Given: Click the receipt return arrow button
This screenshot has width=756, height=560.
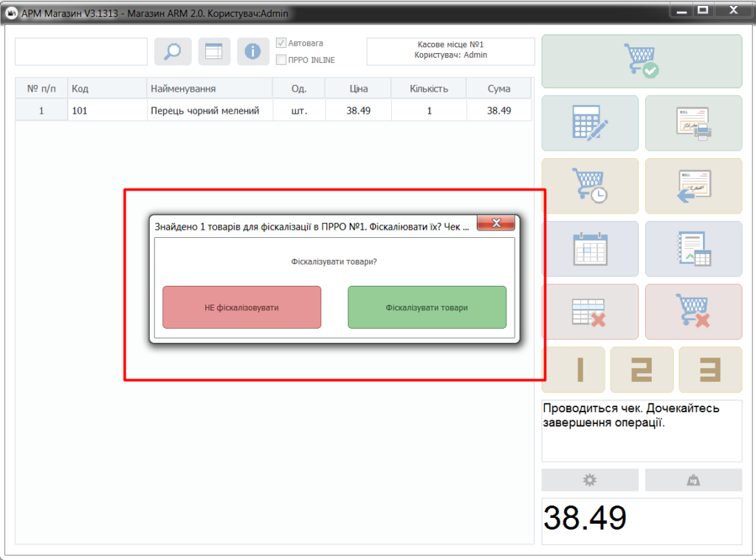Looking at the screenshot, I should (x=694, y=185).
